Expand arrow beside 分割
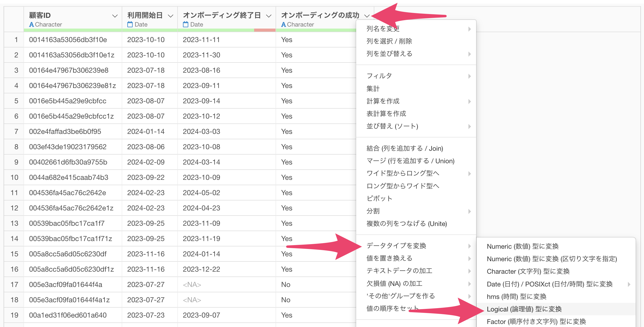This screenshot has width=644, height=327. (469, 211)
